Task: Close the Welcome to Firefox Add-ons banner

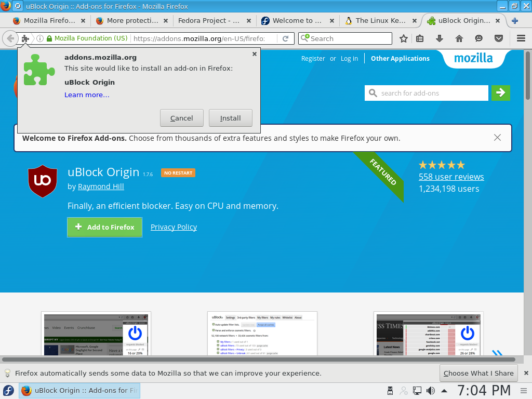Action: click(497, 137)
